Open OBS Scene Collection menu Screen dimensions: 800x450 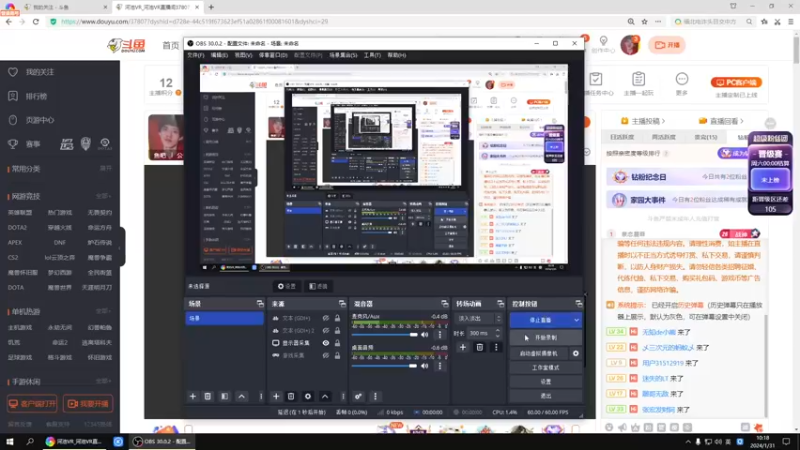[x=343, y=55]
